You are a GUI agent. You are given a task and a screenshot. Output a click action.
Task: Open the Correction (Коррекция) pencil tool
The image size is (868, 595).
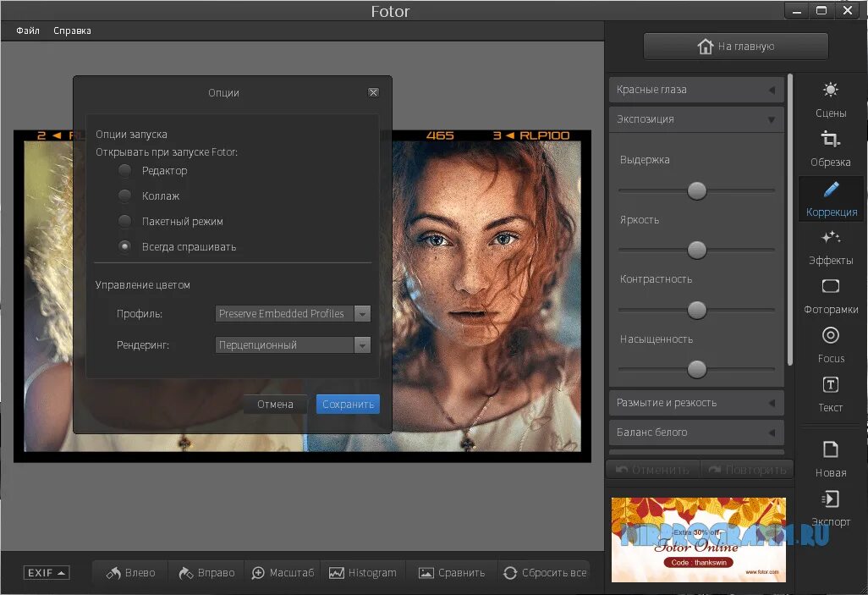point(831,199)
